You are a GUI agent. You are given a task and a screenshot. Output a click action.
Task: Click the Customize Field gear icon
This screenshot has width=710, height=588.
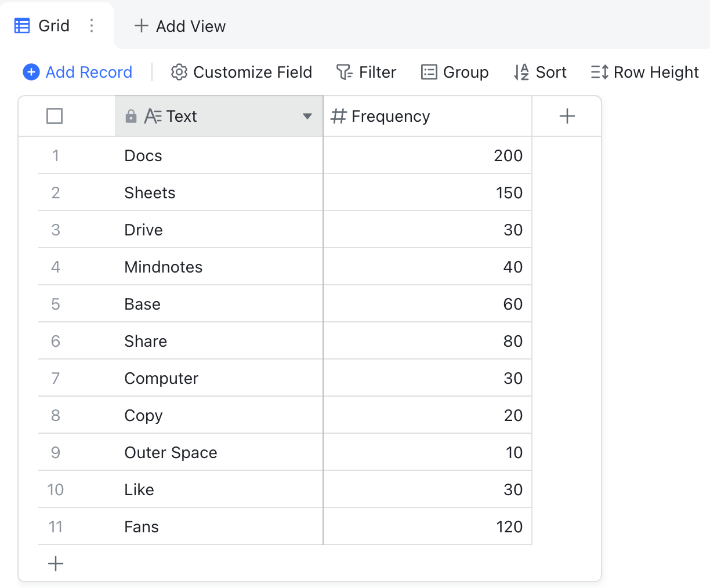click(x=179, y=72)
